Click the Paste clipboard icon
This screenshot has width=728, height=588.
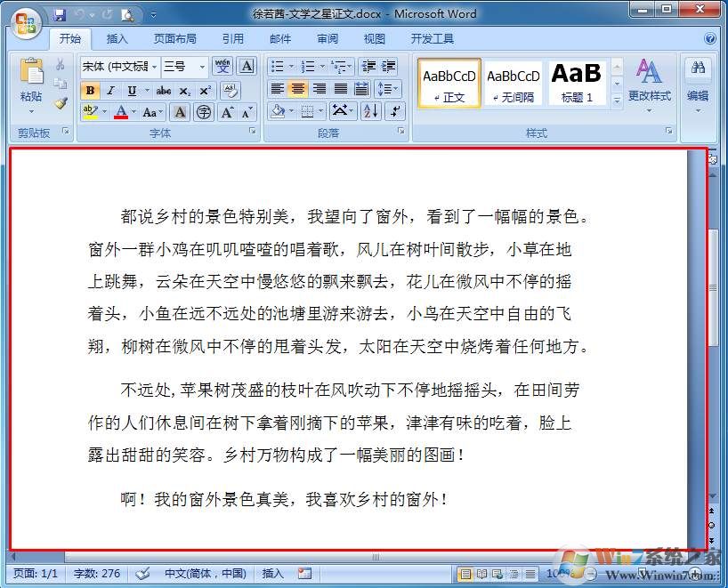tap(31, 71)
